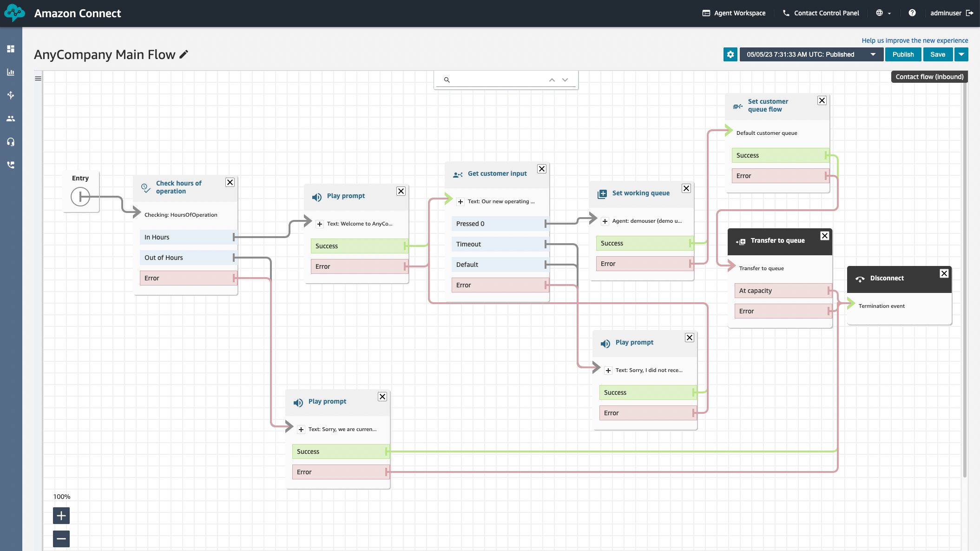Open the Analytics bar chart sidebar icon
Image resolution: width=980 pixels, height=551 pixels.
(11, 72)
